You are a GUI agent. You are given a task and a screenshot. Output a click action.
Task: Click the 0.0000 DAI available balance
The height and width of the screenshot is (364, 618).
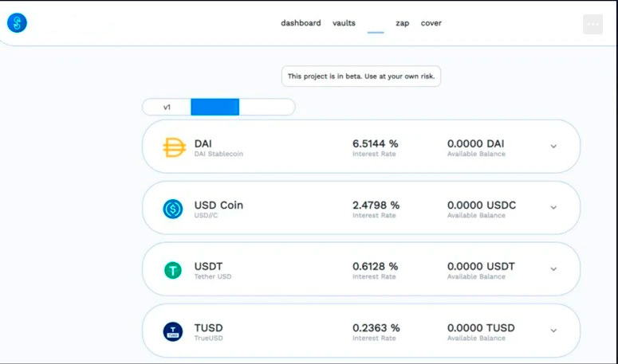point(476,143)
